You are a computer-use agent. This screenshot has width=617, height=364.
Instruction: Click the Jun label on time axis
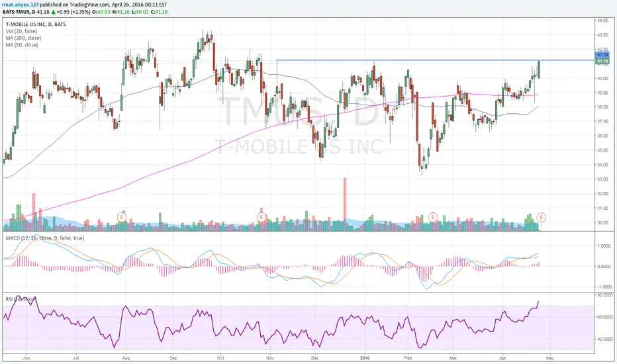26,358
